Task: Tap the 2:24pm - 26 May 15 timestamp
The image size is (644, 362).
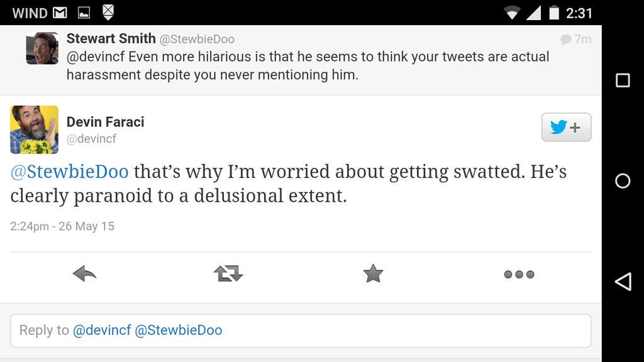Action: pyautogui.click(x=62, y=226)
